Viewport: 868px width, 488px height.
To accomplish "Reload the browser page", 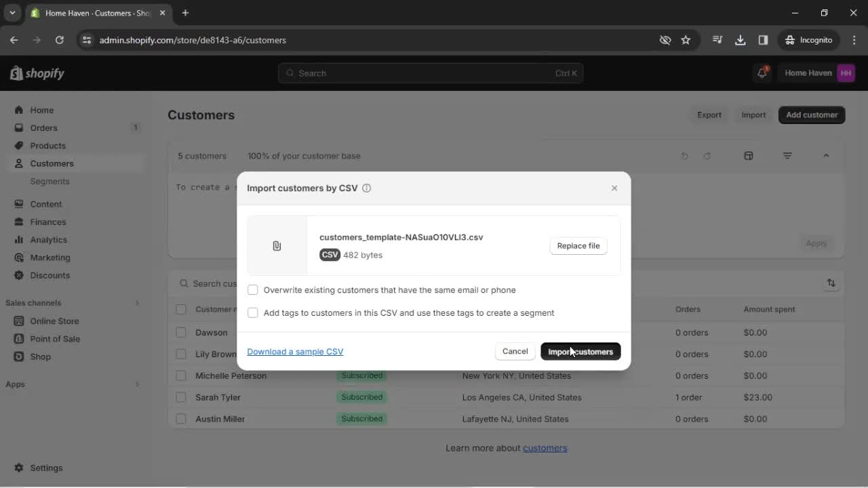I will (60, 40).
